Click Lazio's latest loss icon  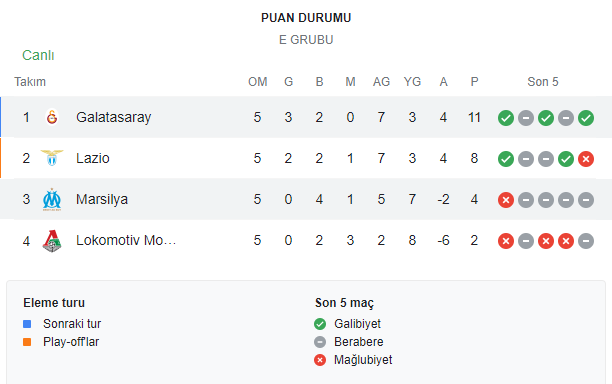coord(586,159)
